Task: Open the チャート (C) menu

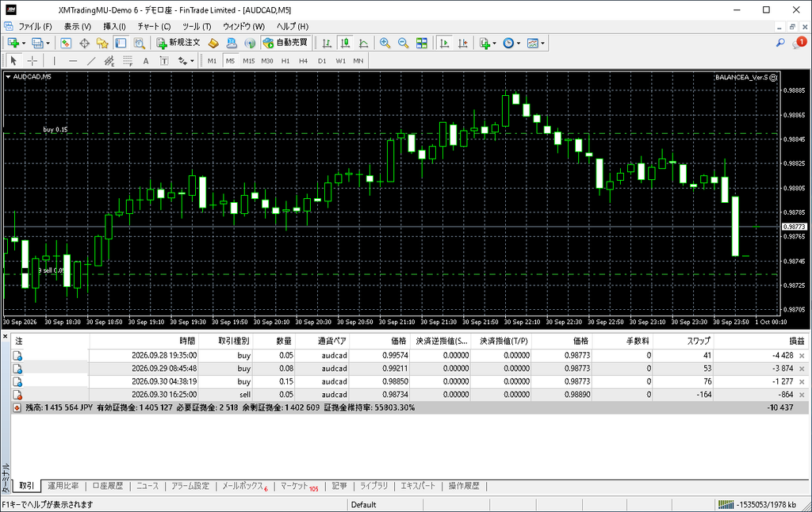Action: click(154, 26)
